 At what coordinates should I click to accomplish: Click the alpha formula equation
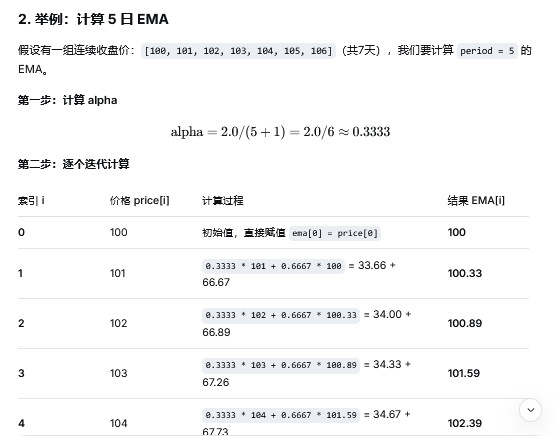[280, 132]
